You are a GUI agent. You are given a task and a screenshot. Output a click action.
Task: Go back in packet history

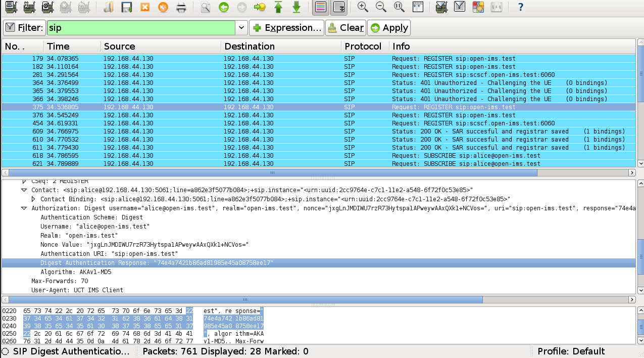pyautogui.click(x=223, y=7)
